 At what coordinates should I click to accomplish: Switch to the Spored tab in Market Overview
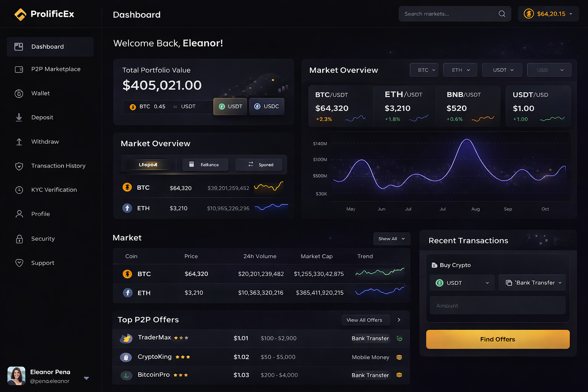point(259,164)
